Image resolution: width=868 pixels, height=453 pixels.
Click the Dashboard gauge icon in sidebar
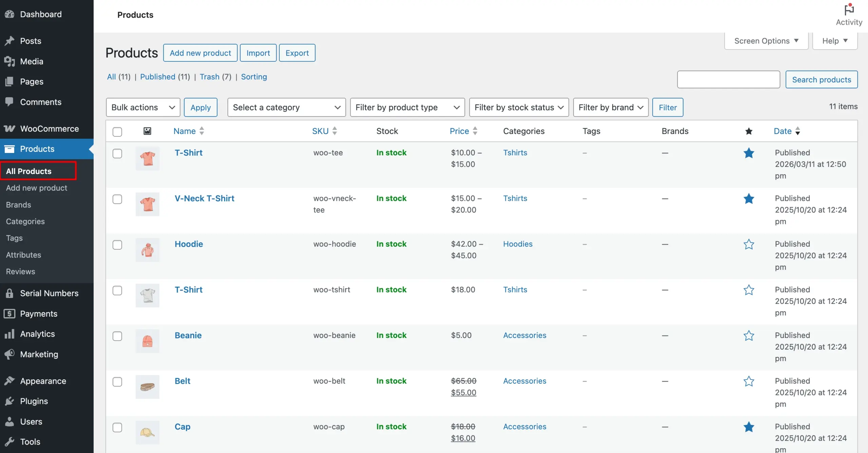coord(9,14)
